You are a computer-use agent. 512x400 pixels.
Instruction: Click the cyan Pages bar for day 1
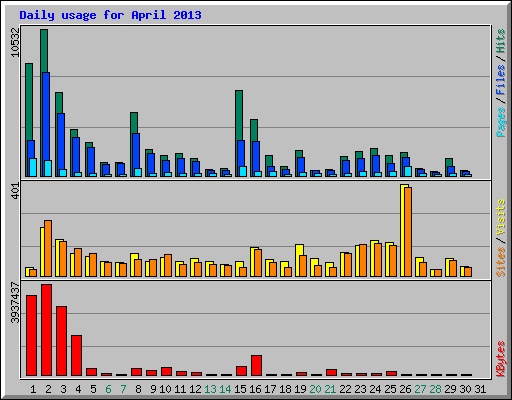33,167
